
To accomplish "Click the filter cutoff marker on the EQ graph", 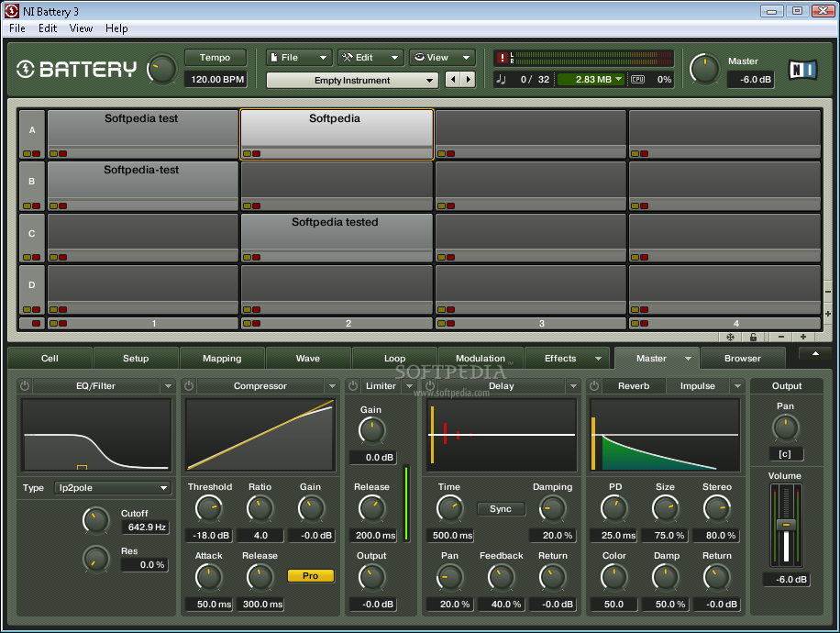I will click(82, 467).
